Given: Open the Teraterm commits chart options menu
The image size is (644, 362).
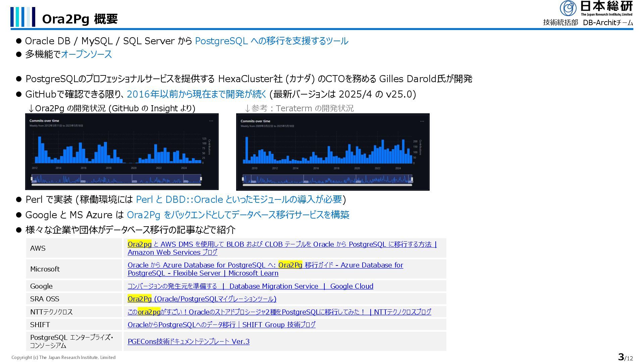Looking at the screenshot, I should (x=422, y=121).
